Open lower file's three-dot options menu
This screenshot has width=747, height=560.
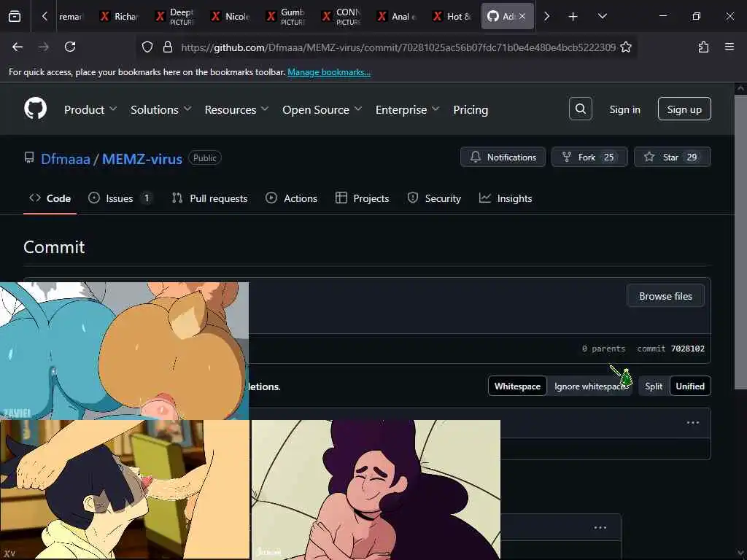pos(600,527)
